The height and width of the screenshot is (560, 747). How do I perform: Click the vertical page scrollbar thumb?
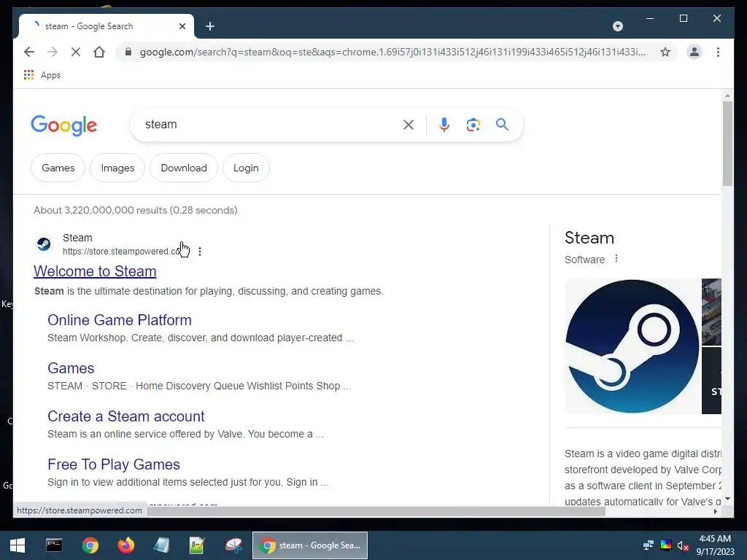click(x=727, y=143)
